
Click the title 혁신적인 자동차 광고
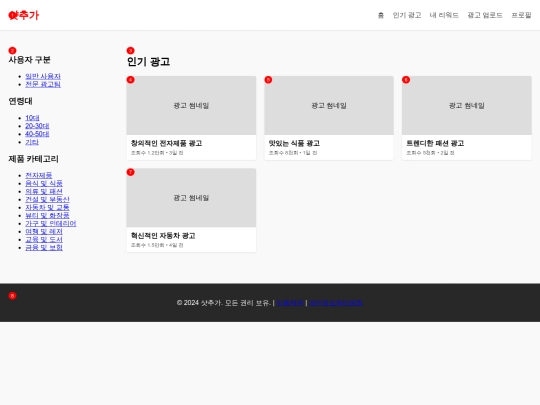coord(163,236)
